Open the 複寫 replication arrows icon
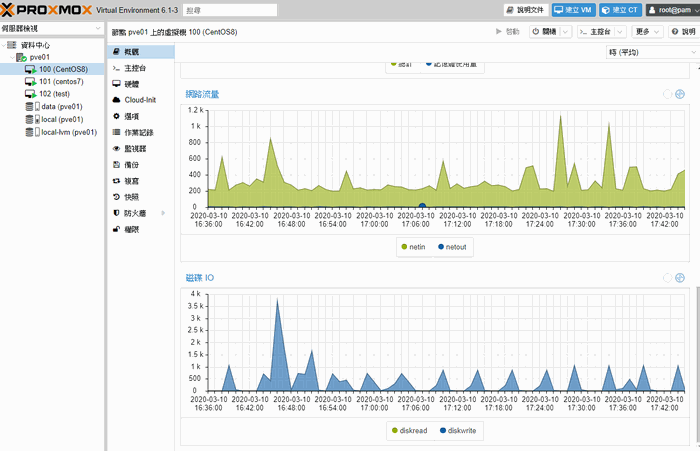700x451 pixels. pyautogui.click(x=116, y=180)
